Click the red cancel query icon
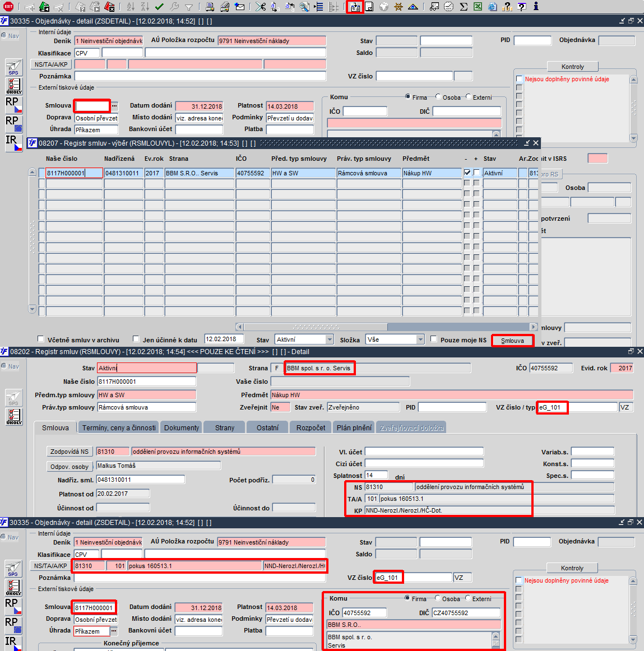Image resolution: width=644 pixels, height=651 pixels. (x=109, y=7)
